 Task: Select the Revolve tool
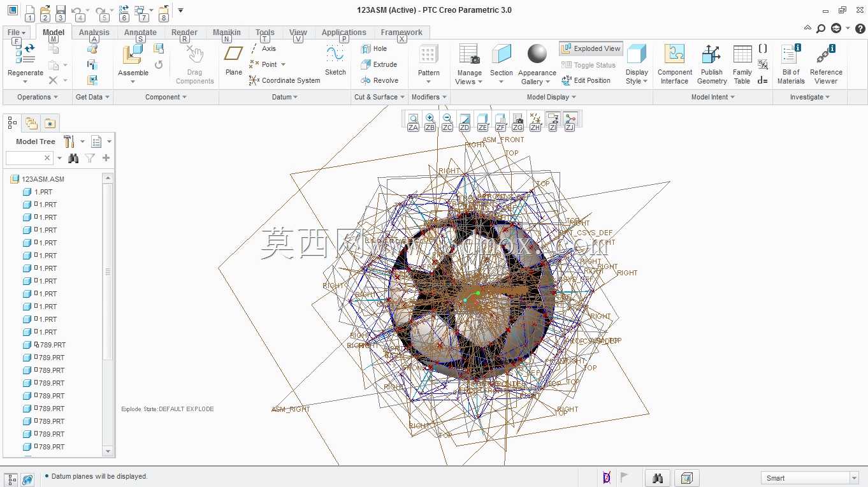coord(380,80)
